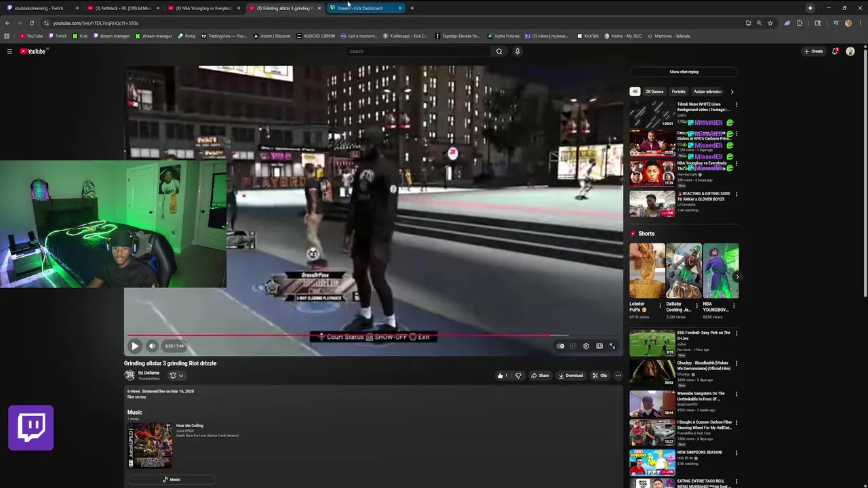The image size is (868, 488).
Task: Select the Fortnite filter chip
Action: 679,91
